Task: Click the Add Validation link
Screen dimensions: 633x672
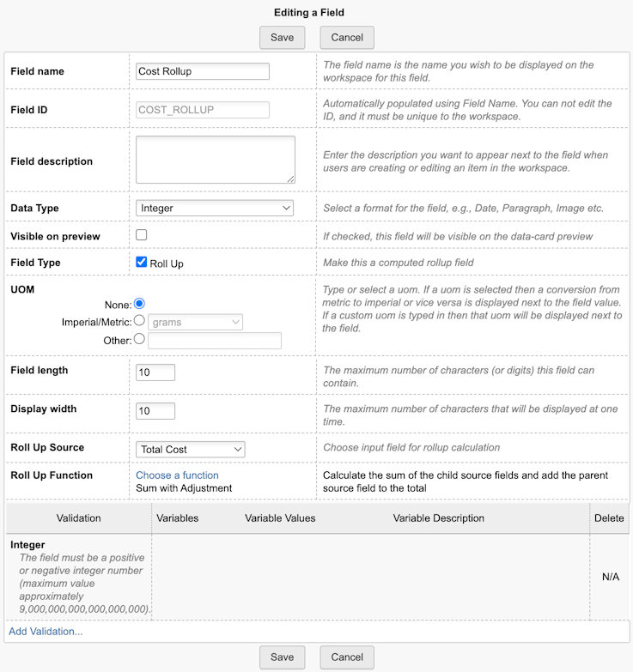Action: point(46,632)
